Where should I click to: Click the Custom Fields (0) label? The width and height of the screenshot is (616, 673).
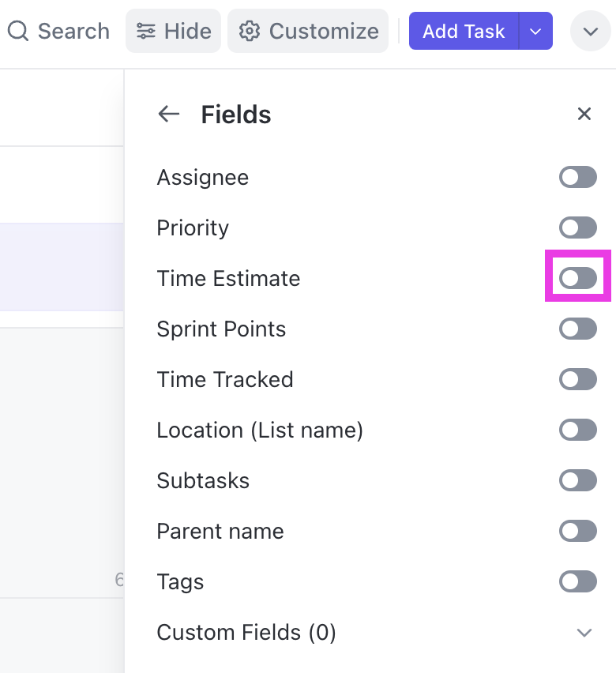[x=246, y=633]
